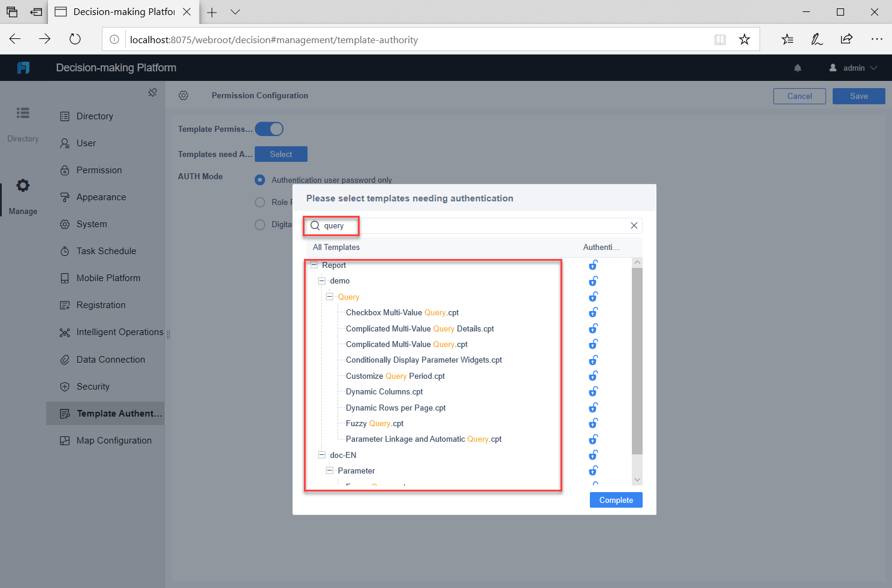Screen dimensions: 892x588
Task: Clear the query search field with the X
Action: point(634,225)
